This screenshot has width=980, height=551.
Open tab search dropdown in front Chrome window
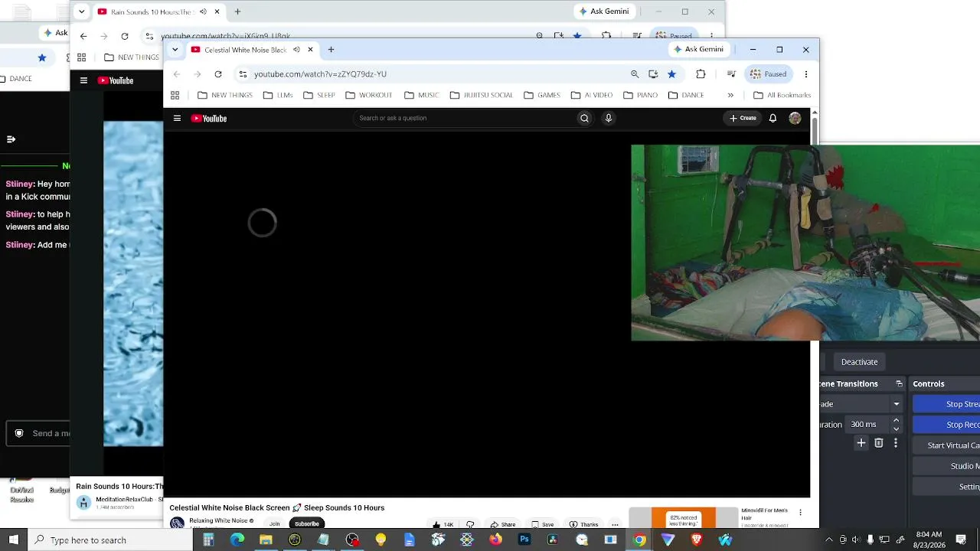(175, 50)
